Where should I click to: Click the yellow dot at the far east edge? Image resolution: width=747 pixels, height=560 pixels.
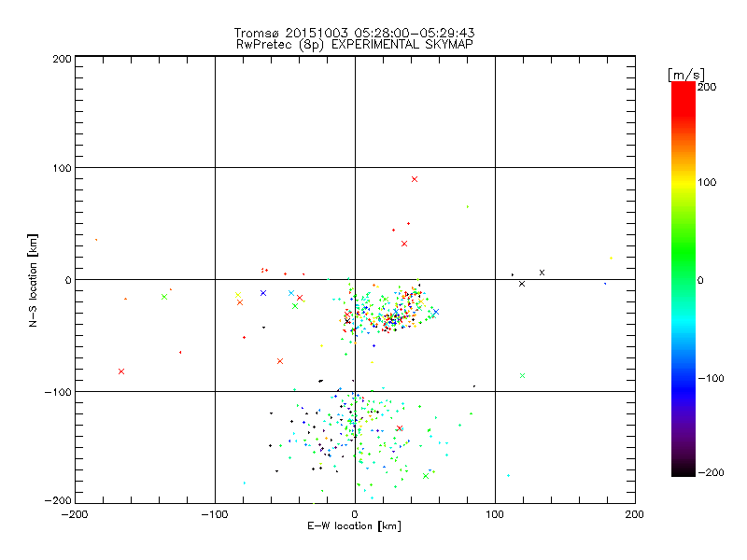611,259
